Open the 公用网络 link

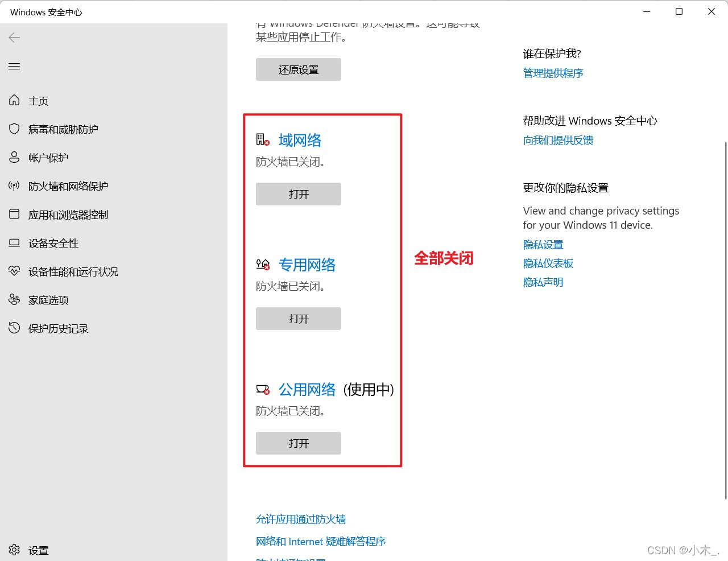pyautogui.click(x=307, y=390)
